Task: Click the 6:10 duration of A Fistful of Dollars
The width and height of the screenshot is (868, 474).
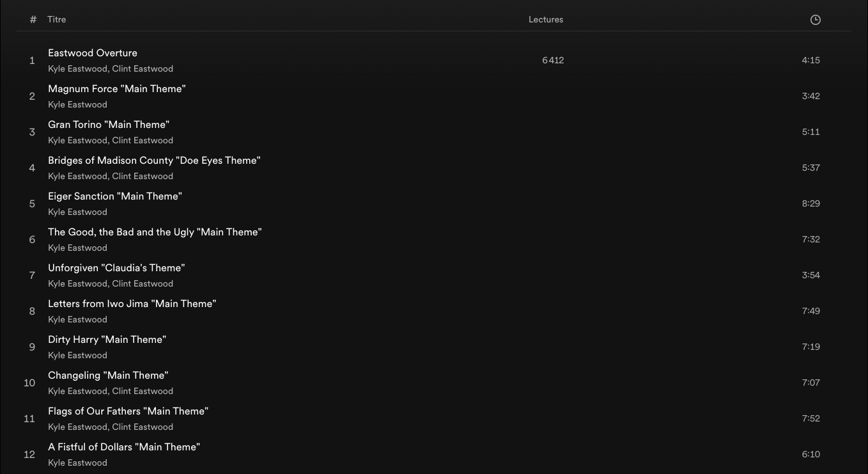Action: point(810,454)
